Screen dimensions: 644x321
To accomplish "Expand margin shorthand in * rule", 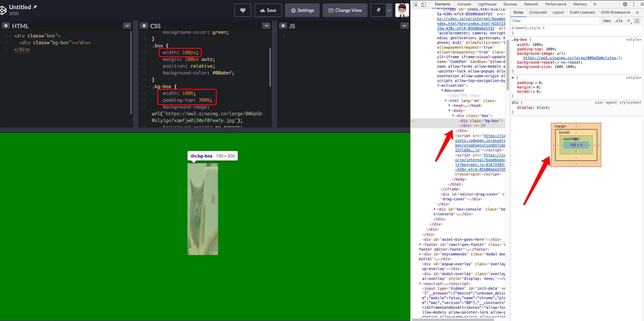I will (x=534, y=87).
